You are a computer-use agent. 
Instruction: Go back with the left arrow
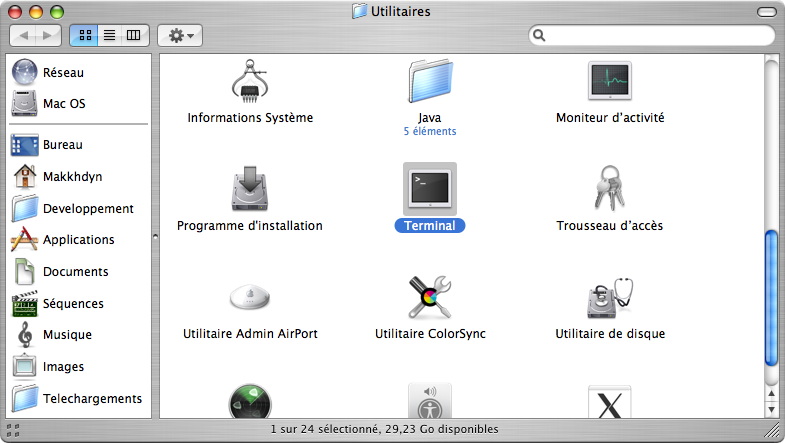pyautogui.click(x=23, y=35)
